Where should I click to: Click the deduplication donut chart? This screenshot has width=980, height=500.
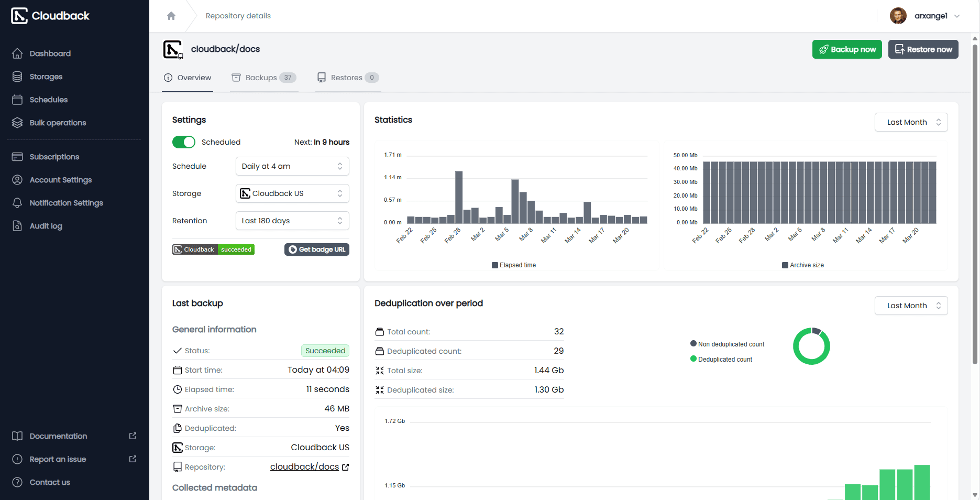(811, 346)
